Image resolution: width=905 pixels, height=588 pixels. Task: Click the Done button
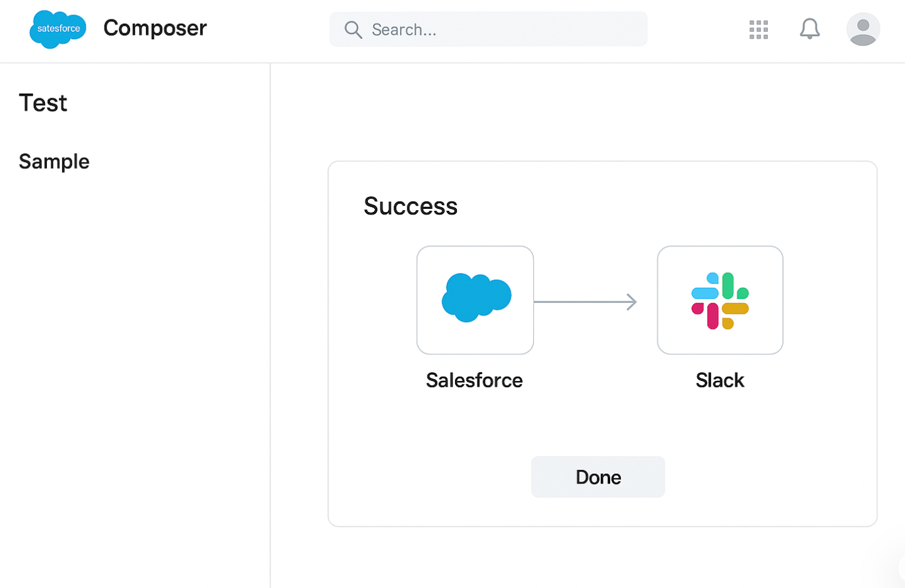[x=598, y=477]
